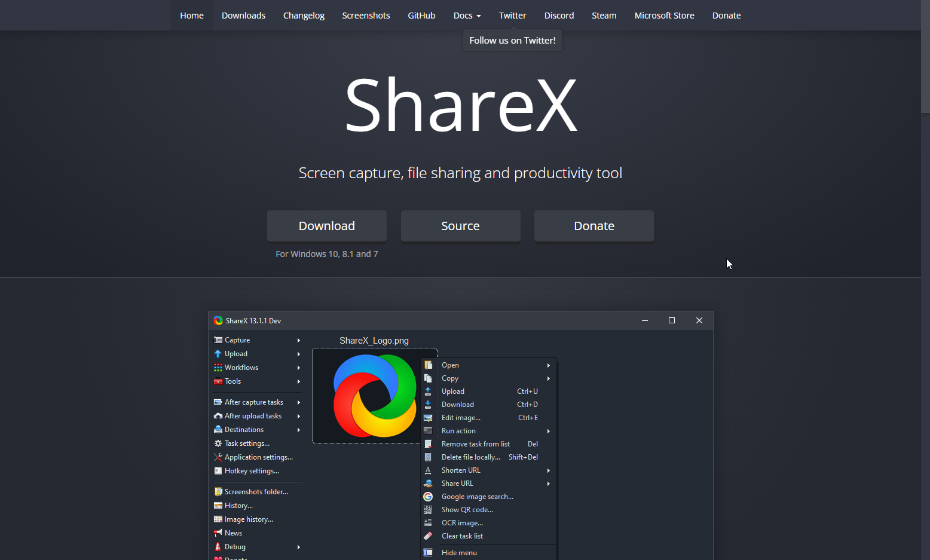Image resolution: width=930 pixels, height=560 pixels.
Task: Click the Capture menu icon
Action: [218, 340]
